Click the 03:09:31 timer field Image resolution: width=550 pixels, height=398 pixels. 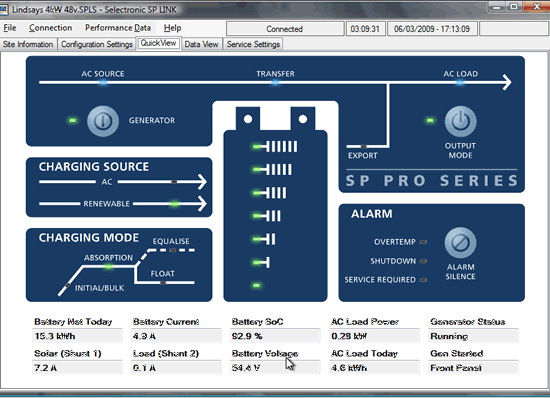pos(365,29)
